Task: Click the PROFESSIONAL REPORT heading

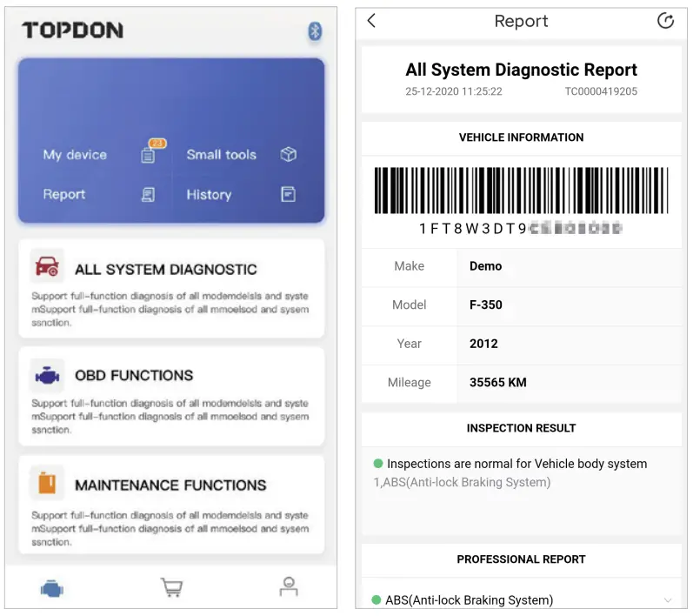Action: tap(521, 559)
